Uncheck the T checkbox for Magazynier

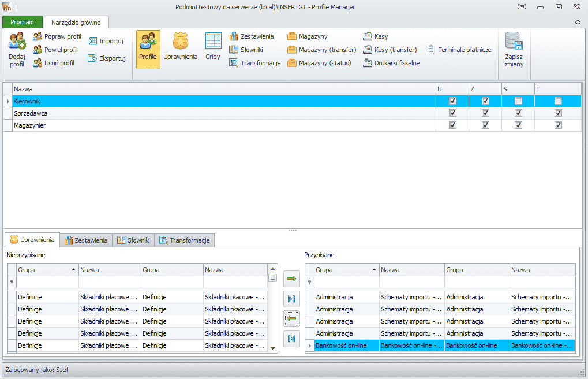558,125
